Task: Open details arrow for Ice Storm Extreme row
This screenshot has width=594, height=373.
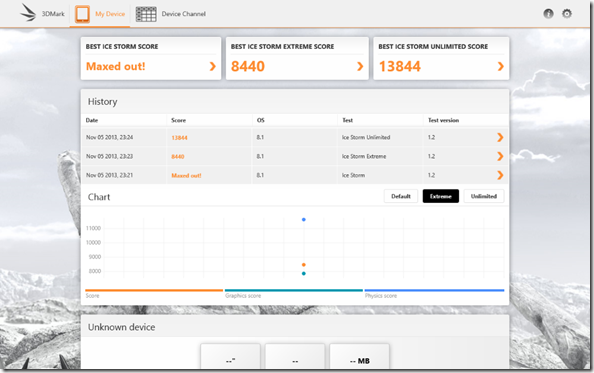Action: tap(500, 156)
